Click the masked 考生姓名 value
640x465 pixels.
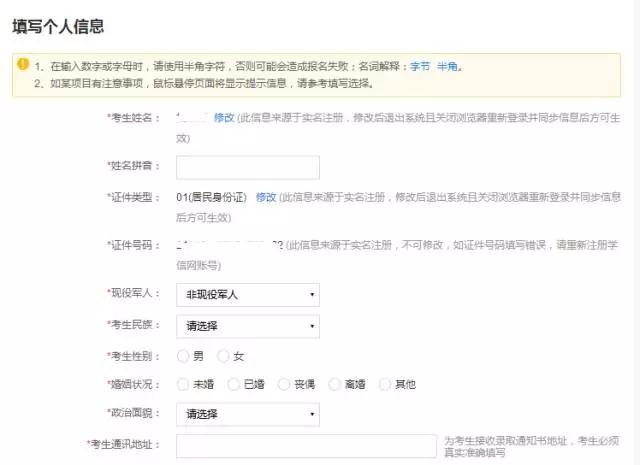click(191, 118)
